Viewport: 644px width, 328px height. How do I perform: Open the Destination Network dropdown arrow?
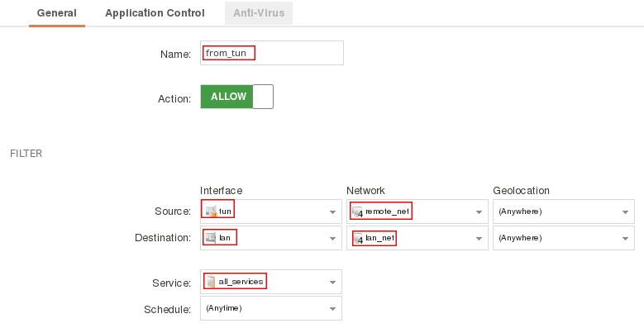click(x=479, y=239)
